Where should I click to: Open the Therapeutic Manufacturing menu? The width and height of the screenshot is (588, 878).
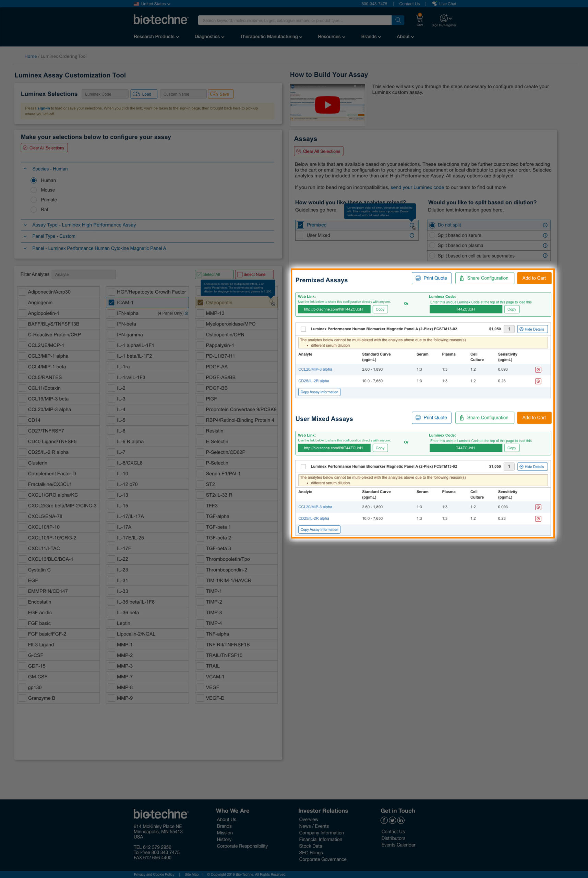coord(271,37)
